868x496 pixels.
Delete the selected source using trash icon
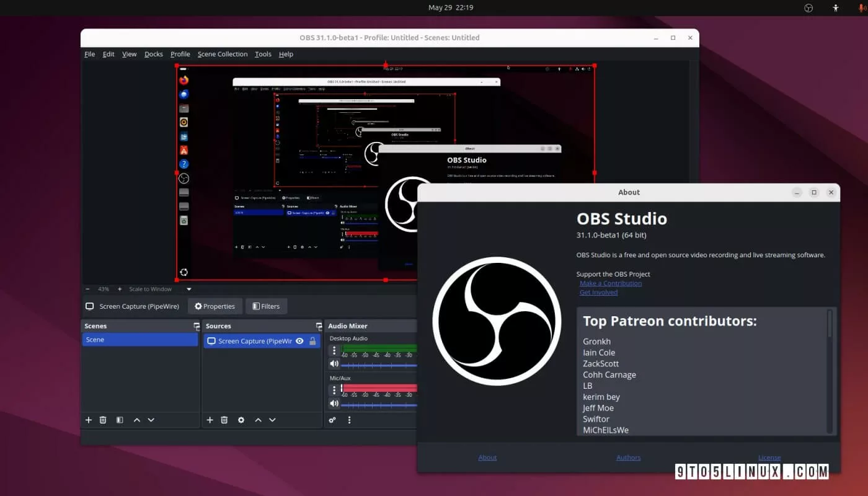coord(224,420)
